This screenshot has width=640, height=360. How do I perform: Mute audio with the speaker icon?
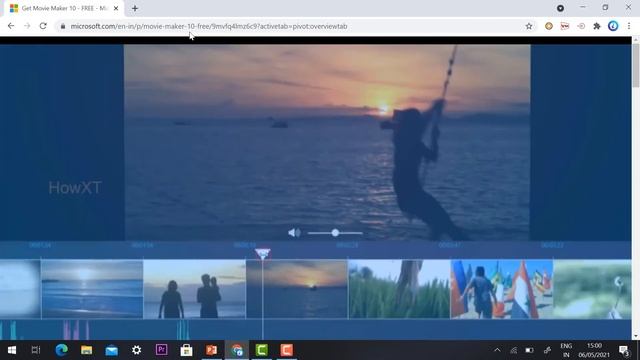click(x=294, y=233)
